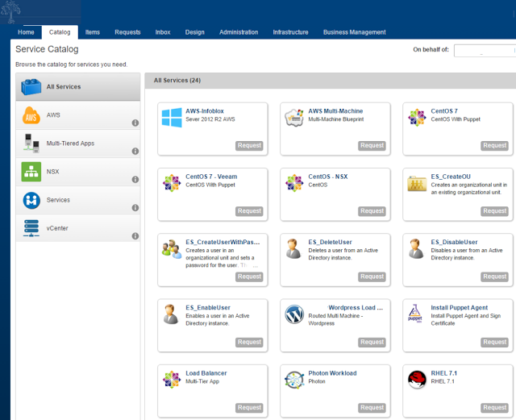The height and width of the screenshot is (420, 516).
Task: Click the All Services blue brick icon
Action: click(x=31, y=87)
